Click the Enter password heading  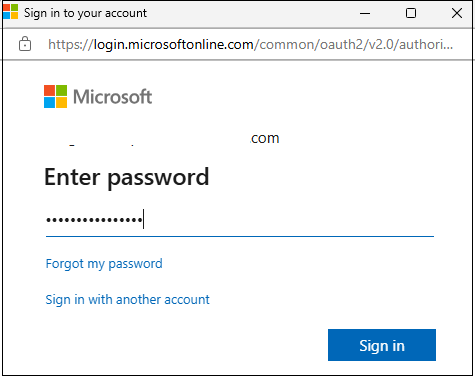[x=127, y=178]
